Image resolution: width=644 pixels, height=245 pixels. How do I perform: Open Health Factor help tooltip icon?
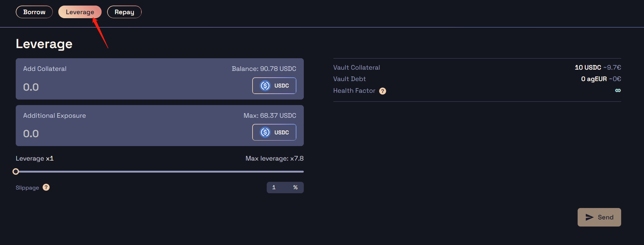pyautogui.click(x=383, y=91)
